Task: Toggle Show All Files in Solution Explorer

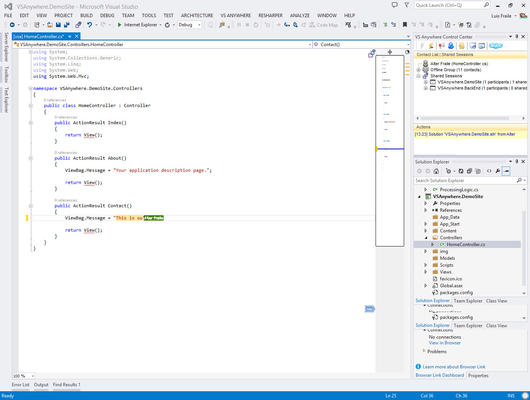Action: coord(478,171)
